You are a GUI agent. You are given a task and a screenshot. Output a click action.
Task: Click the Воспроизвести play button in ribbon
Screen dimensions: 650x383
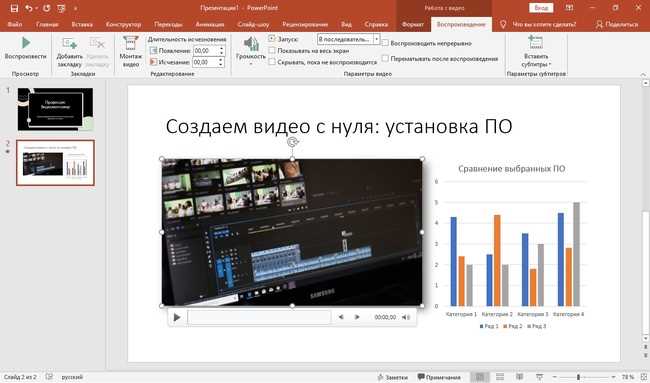[x=26, y=48]
